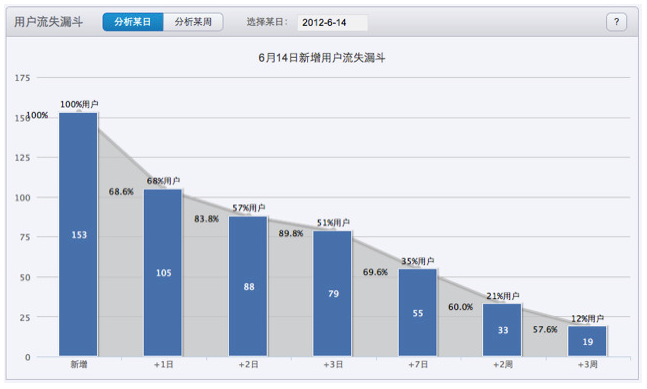Click the 35%用户 label
Screen dimensions: 647x389
coord(418,261)
